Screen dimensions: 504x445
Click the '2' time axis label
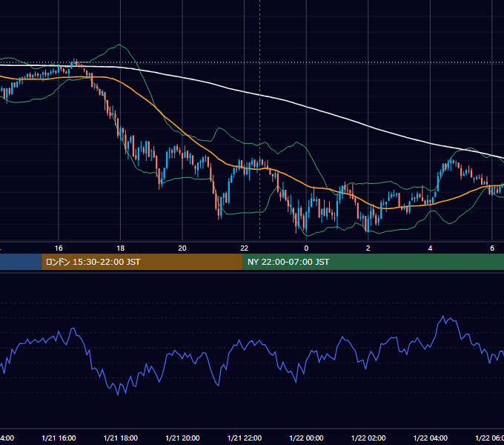click(x=368, y=248)
